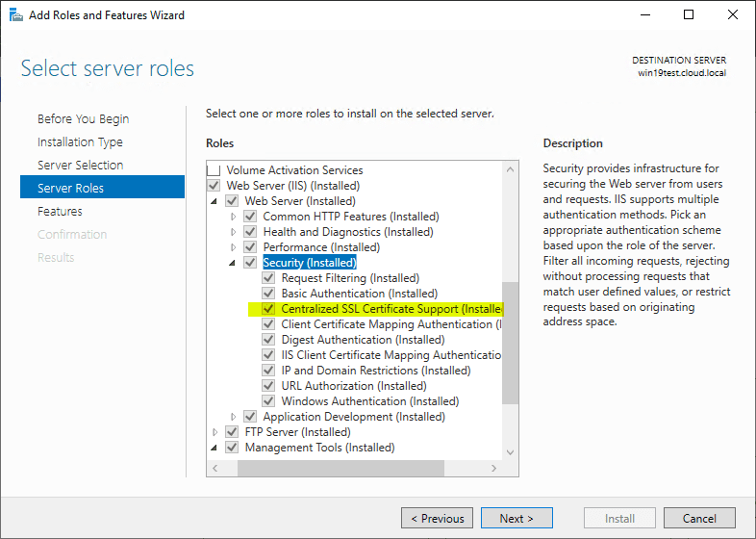The image size is (756, 539).
Task: Click the roles list scroll down arrow
Action: click(x=510, y=452)
